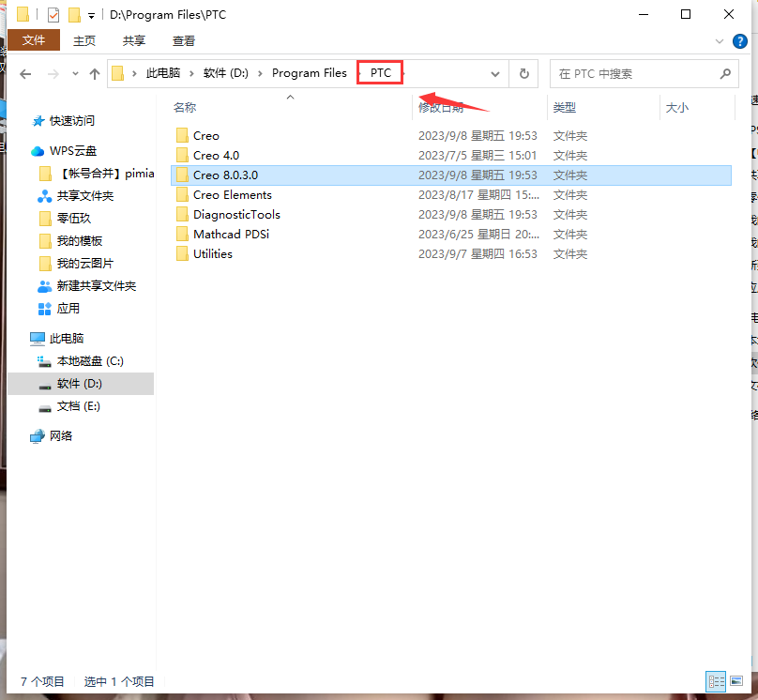The height and width of the screenshot is (700, 758).
Task: Open the Help question mark icon
Action: [x=739, y=41]
